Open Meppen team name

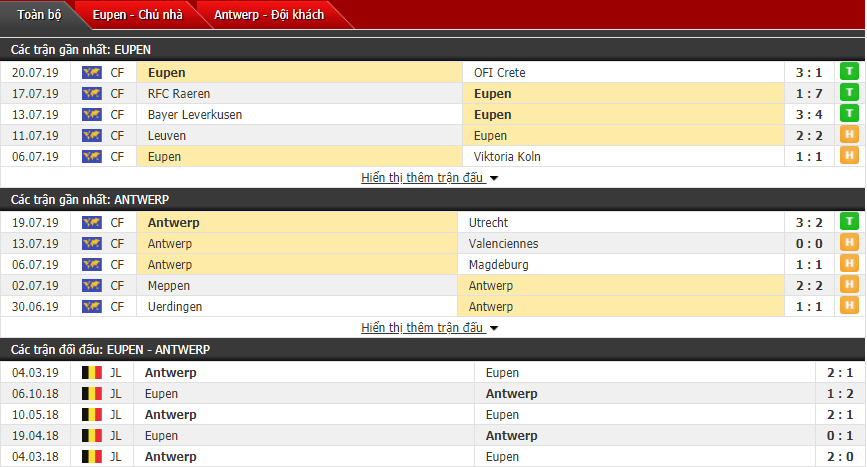pyautogui.click(x=169, y=285)
